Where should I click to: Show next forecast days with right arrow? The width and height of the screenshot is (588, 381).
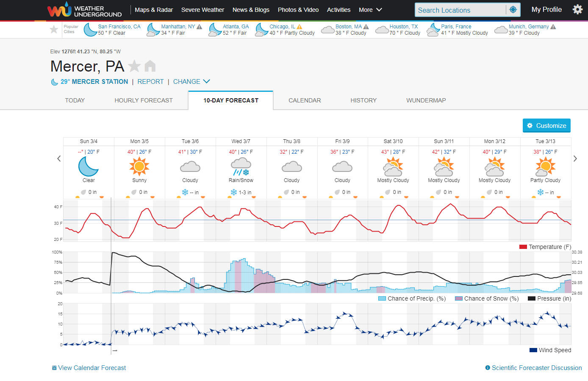coord(575,159)
